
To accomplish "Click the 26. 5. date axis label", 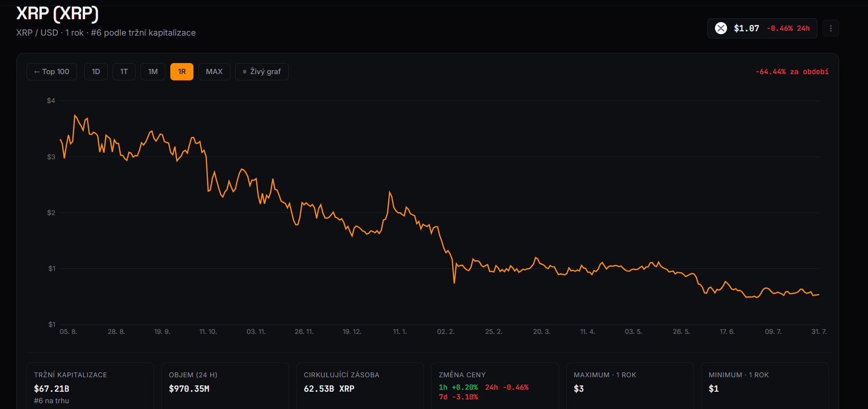I will tap(681, 332).
